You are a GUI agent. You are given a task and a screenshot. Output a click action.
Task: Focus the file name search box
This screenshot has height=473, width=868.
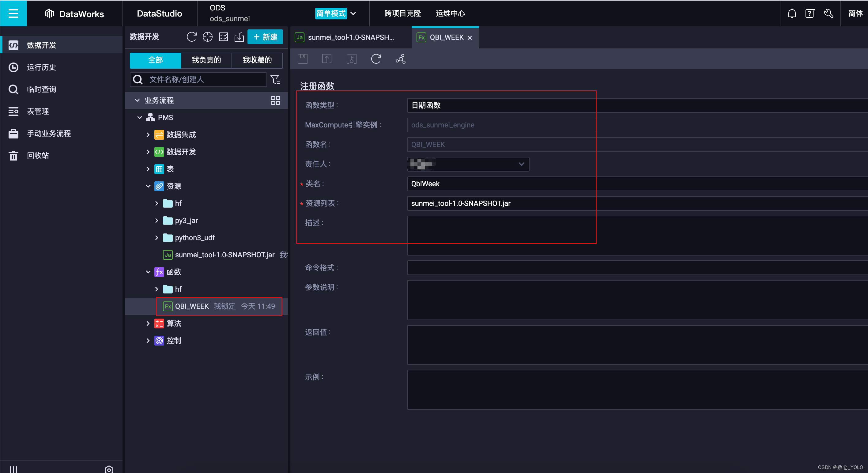tap(198, 80)
